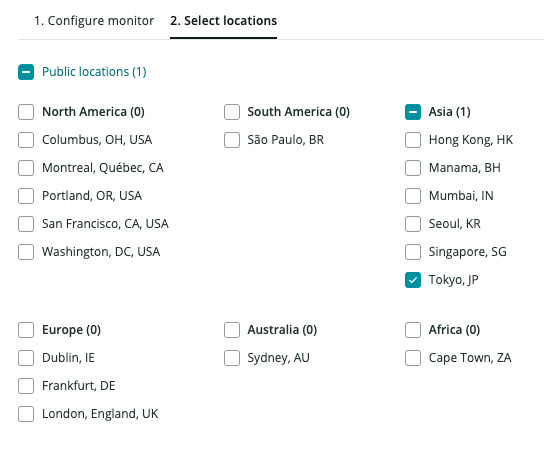
Task: Open the Select locations tab
Action: (x=223, y=21)
